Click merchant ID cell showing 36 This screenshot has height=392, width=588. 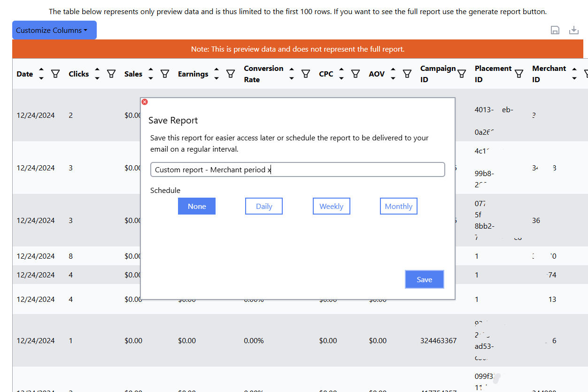click(536, 220)
